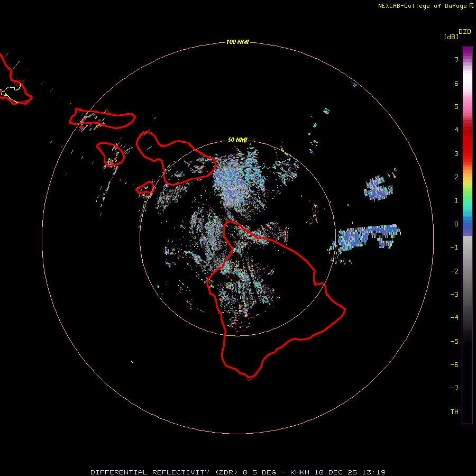
Task: Click the 0 value on the color scale
Action: pos(456,224)
